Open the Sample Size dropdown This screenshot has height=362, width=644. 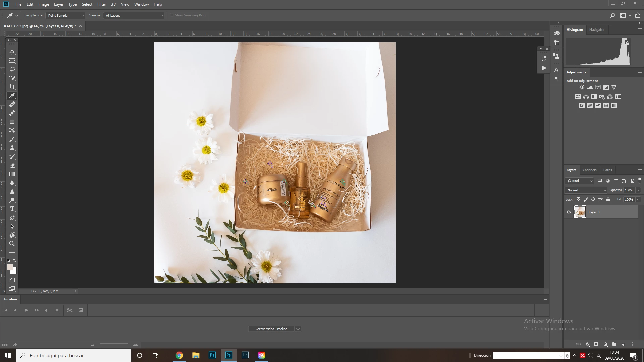[x=65, y=15]
